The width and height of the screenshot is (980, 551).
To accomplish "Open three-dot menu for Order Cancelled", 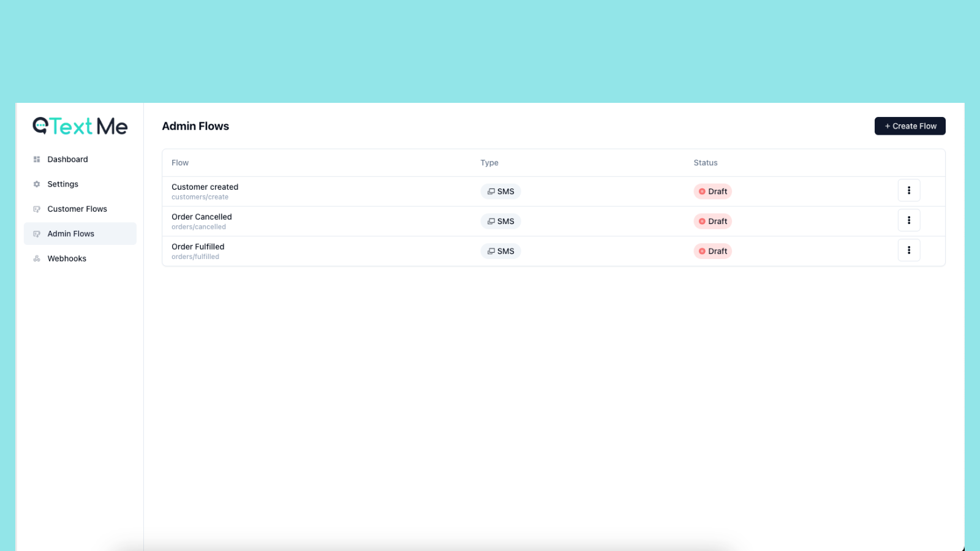I will (x=909, y=220).
